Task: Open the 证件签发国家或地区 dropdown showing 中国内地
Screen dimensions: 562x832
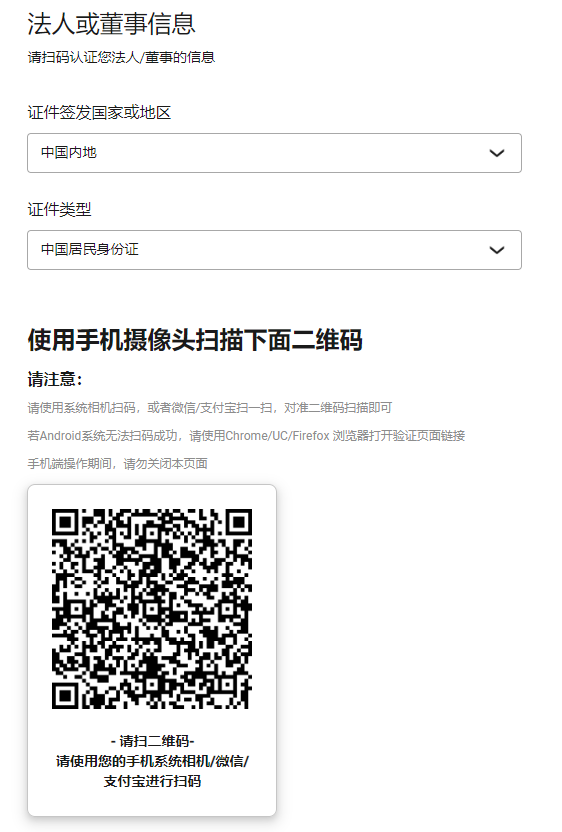Action: point(274,153)
